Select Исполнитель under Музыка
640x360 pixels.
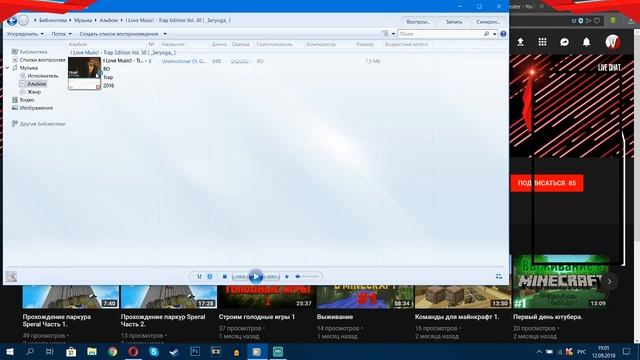pyautogui.click(x=39, y=76)
